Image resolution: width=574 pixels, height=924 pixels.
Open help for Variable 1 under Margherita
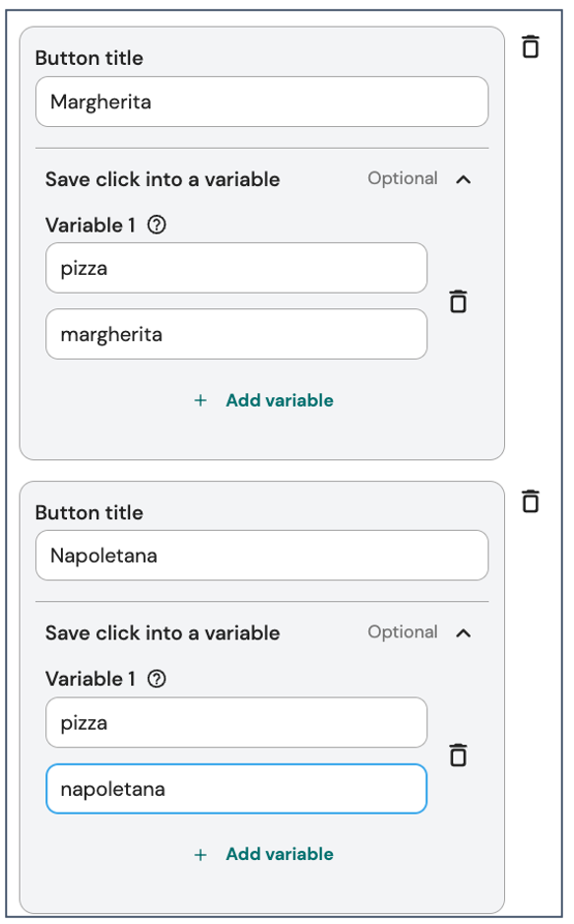tap(157, 225)
